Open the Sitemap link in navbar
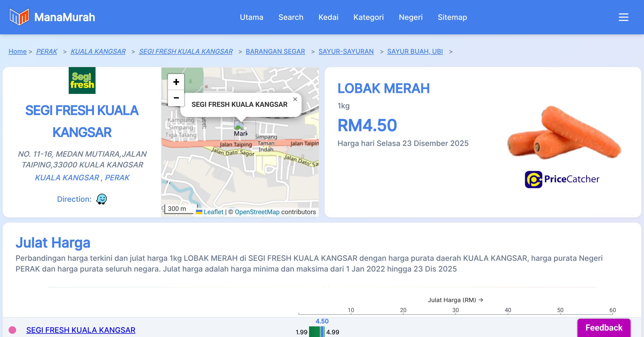644x337 pixels. (x=452, y=17)
